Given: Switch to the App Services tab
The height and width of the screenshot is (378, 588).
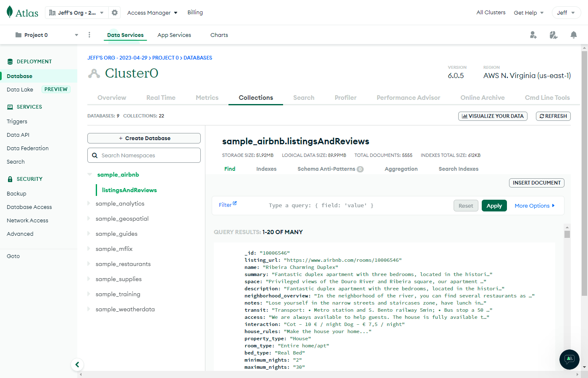Looking at the screenshot, I should click(174, 35).
